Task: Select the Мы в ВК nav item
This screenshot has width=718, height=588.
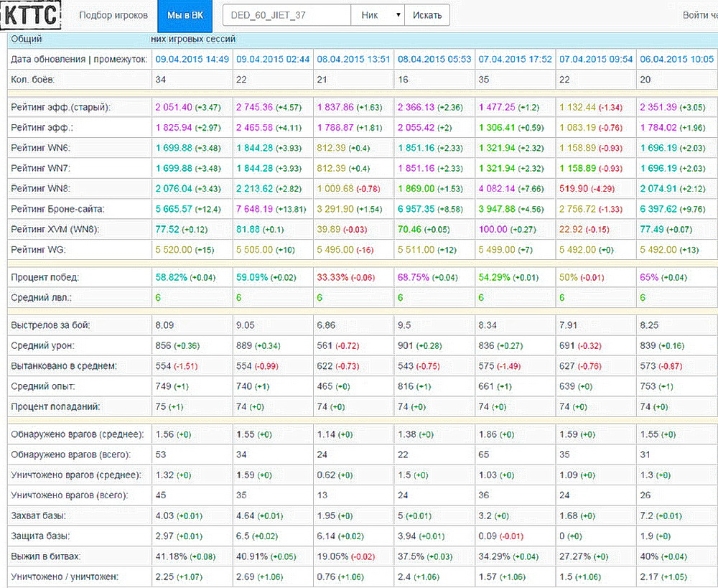Action: pos(185,15)
